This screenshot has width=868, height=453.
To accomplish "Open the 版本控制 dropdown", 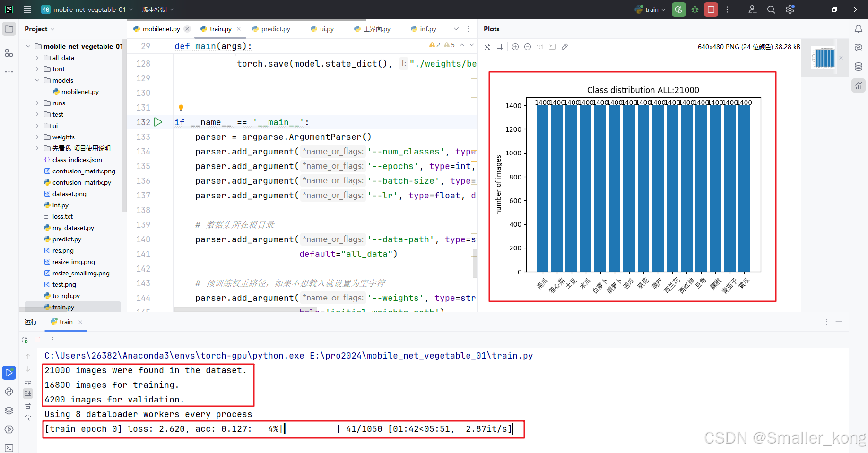I will 158,9.
